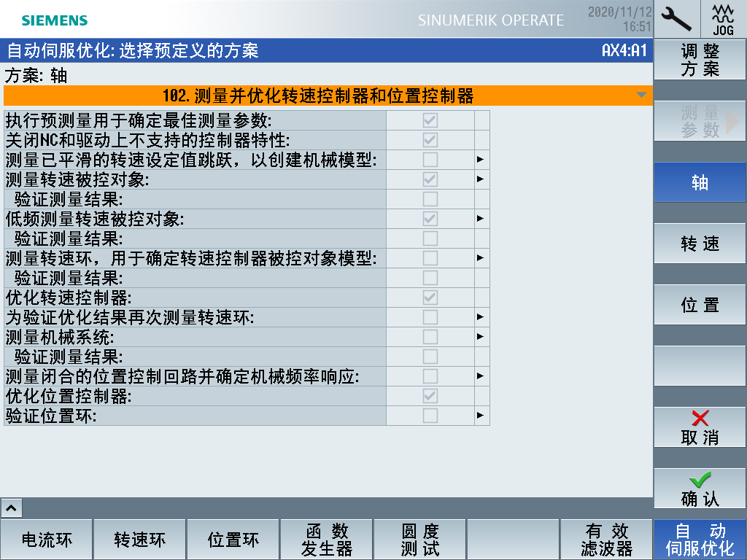
Task: Open 函数发生器 softkey
Action: click(327, 540)
